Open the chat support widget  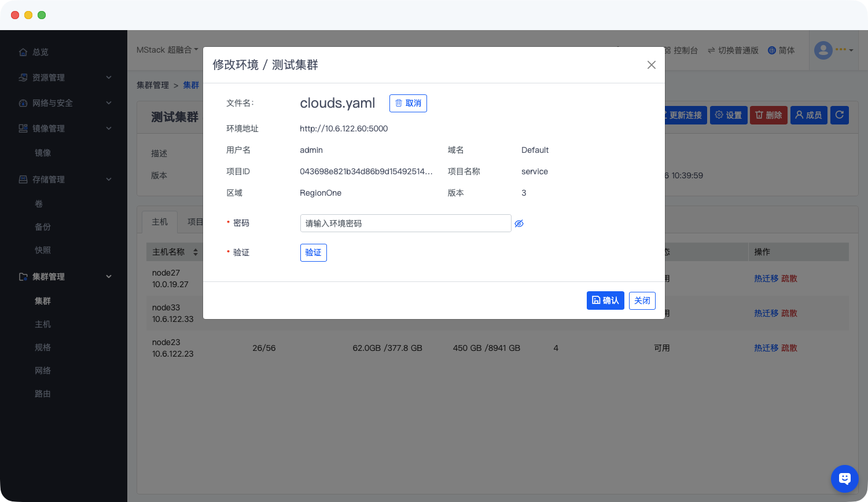(844, 478)
